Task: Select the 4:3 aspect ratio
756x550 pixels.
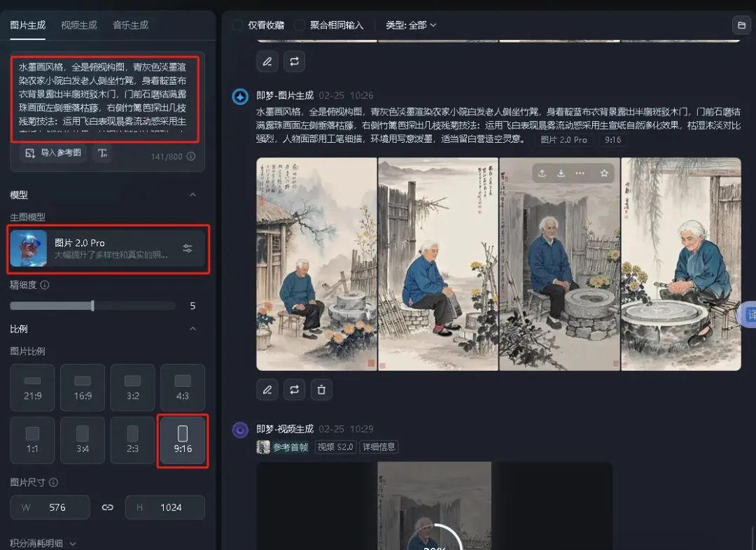Action: coord(183,388)
